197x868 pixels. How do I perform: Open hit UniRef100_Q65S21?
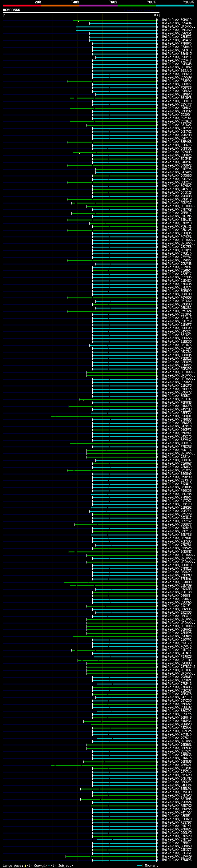pos(176,765)
